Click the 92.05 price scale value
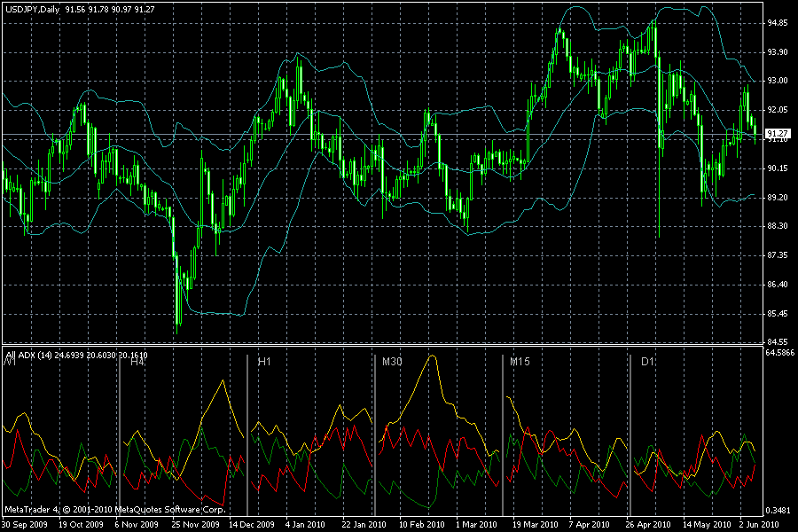 (777, 109)
